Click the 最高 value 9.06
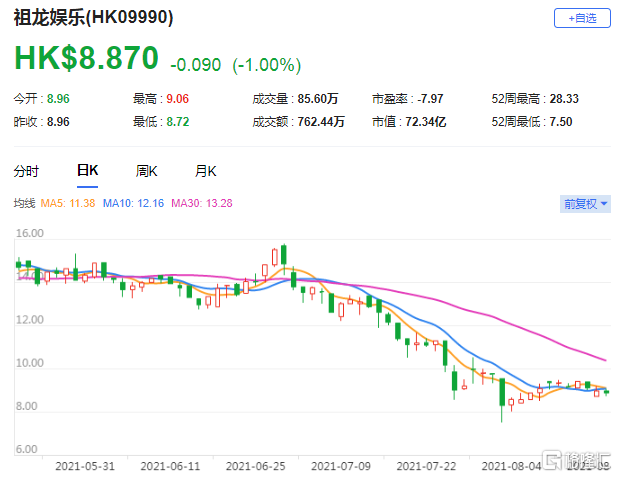This screenshot has height=477, width=617. tap(177, 99)
